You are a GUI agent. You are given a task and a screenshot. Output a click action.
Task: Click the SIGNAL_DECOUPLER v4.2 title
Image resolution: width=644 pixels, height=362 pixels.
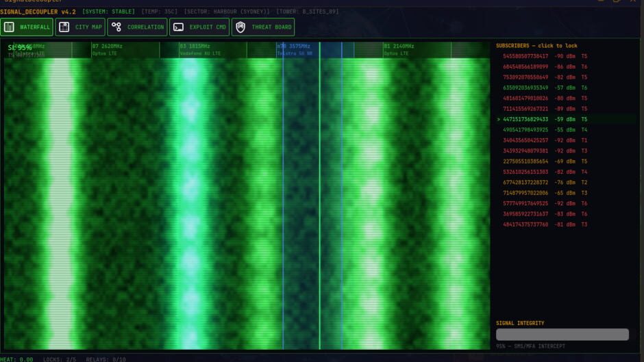38,12
